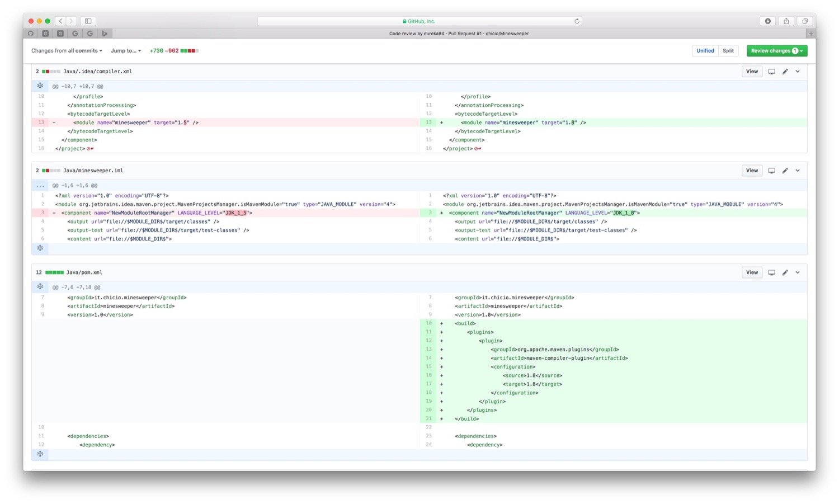Add a new tab with the plus icon
The height and width of the screenshot is (504, 839).
(x=811, y=34)
